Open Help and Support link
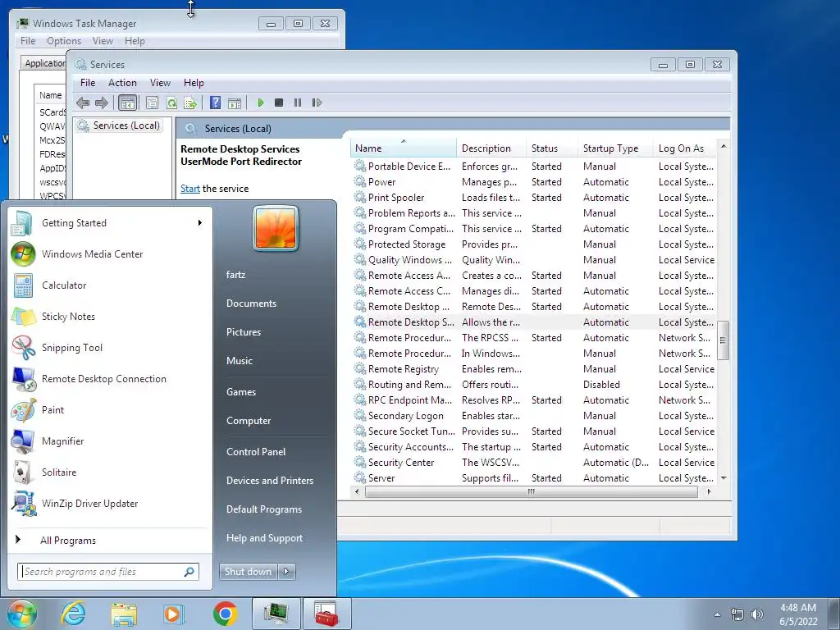The width and height of the screenshot is (840, 630). pos(264,538)
